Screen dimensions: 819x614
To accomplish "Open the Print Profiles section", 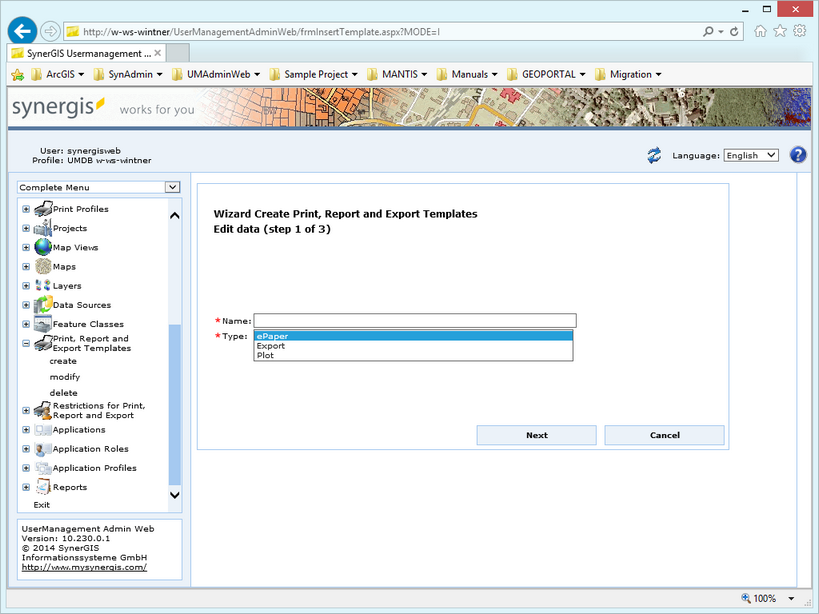I will pyautogui.click(x=41, y=209).
